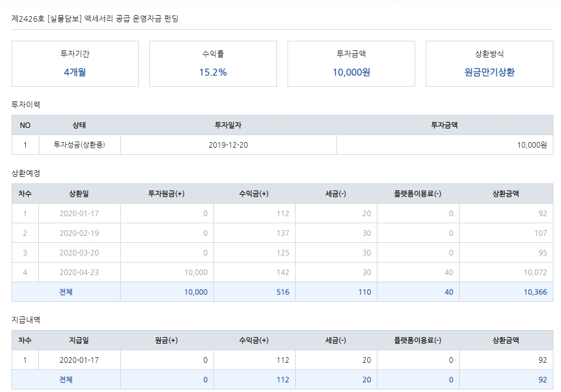Select the 수익률 value 15.2%
Screen dimensions: 561x392
pos(213,72)
